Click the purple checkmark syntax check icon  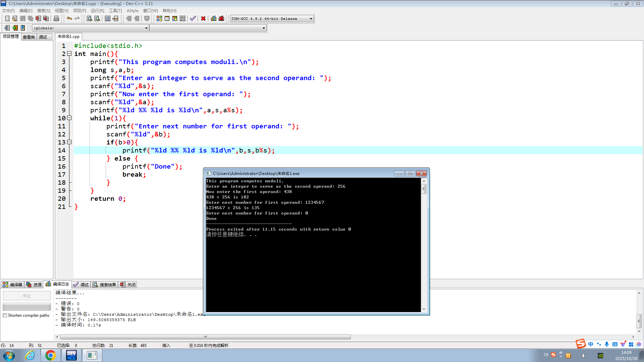point(193,18)
